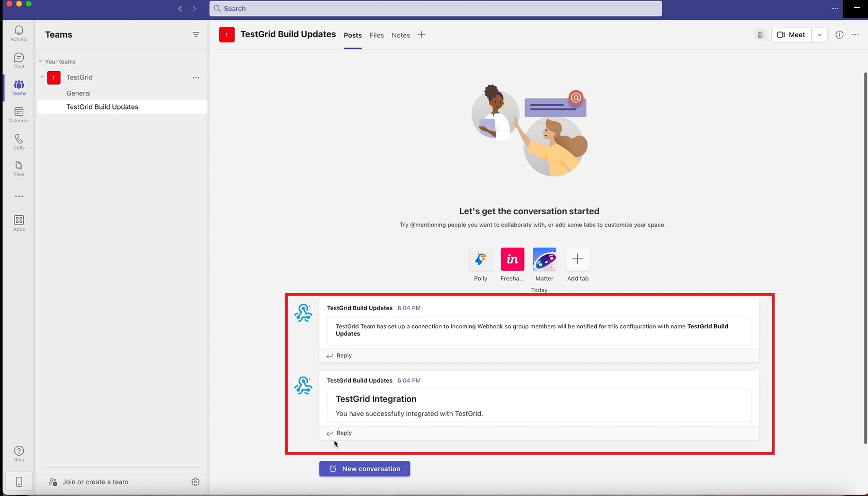Add a tab with the plus icon
This screenshot has width=868, height=496.
(421, 35)
